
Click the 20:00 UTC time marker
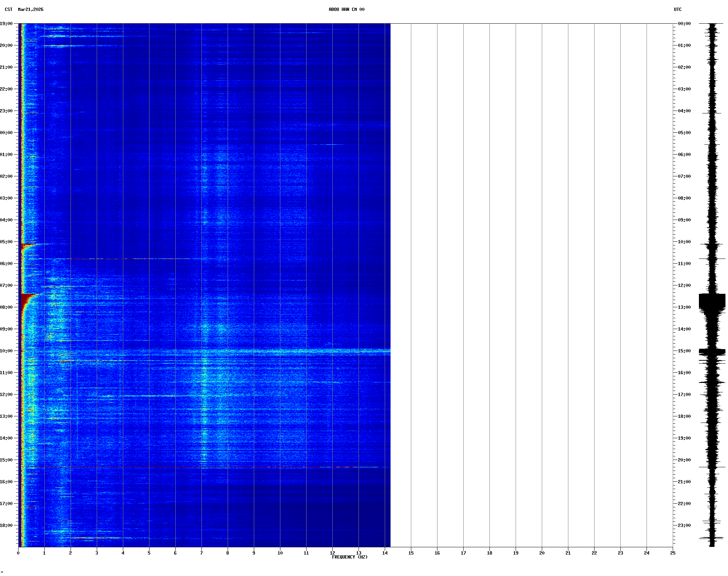point(684,460)
